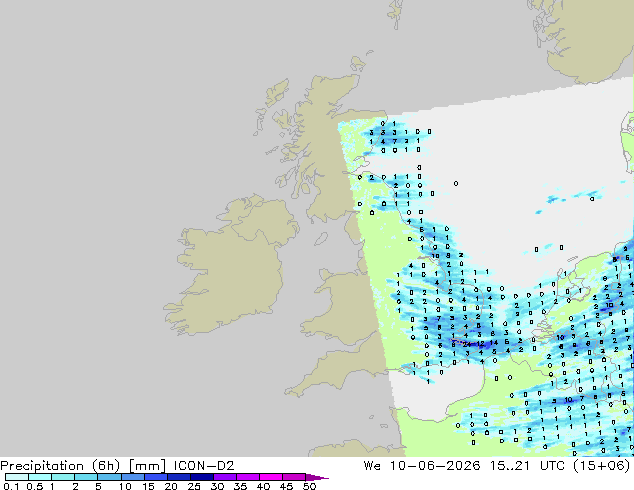Screen dimensions: 634x490
Task: Click the legend swatch between 15 and 20
Action: [x=155, y=477]
